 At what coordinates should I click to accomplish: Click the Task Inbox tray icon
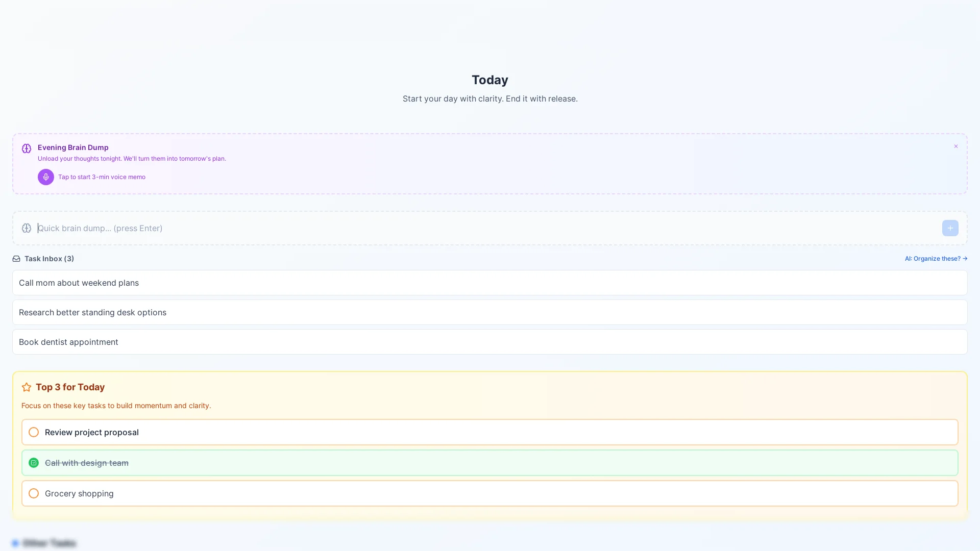pos(16,259)
